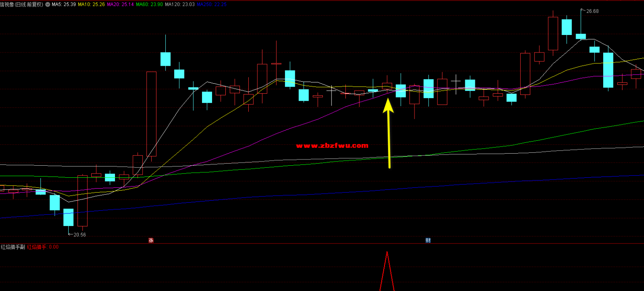Click the 红焰猎手副 sub-indicator name
The height and width of the screenshot is (291, 644).
12,247
